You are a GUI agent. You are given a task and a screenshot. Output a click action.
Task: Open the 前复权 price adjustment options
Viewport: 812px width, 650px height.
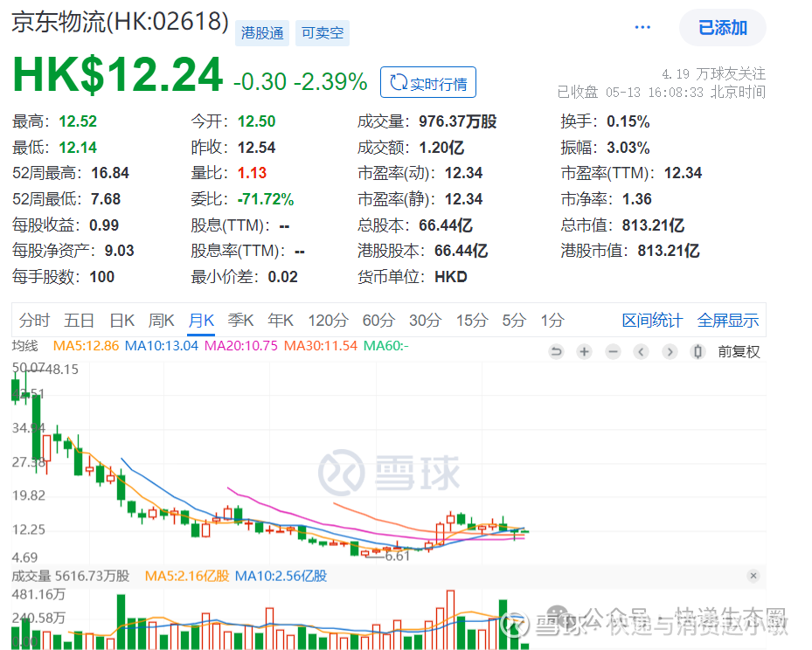point(739,351)
